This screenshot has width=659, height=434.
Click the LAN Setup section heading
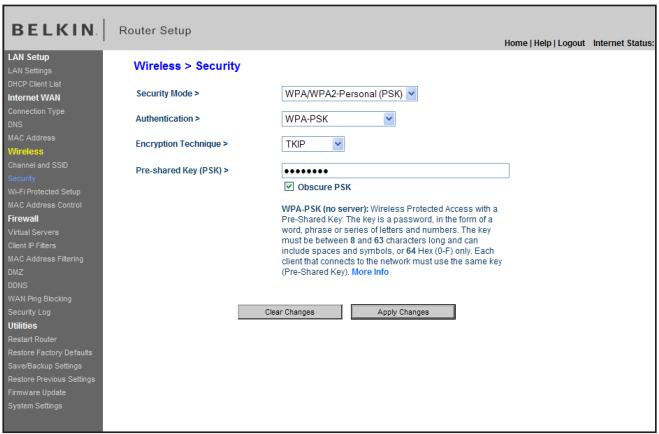29,57
